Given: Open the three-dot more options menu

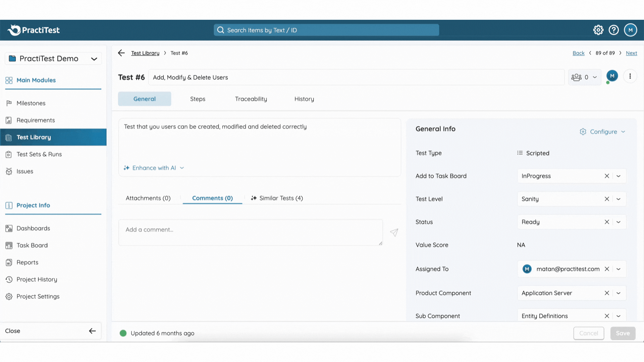Looking at the screenshot, I should pos(630,76).
